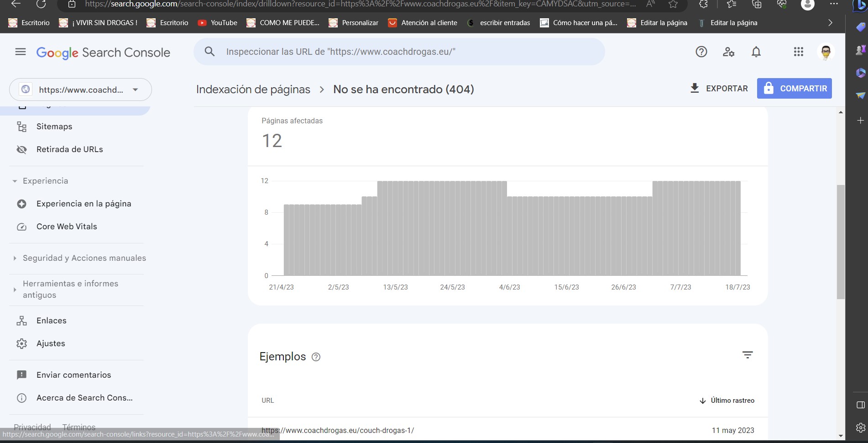Open ¡ VIVIR SIN DROGAS ! bookmark
The height and width of the screenshot is (443, 868).
coord(98,23)
